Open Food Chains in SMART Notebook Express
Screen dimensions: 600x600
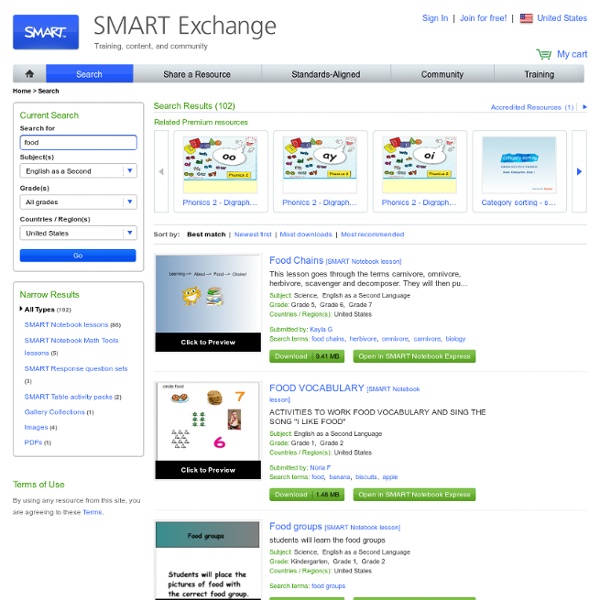point(414,356)
